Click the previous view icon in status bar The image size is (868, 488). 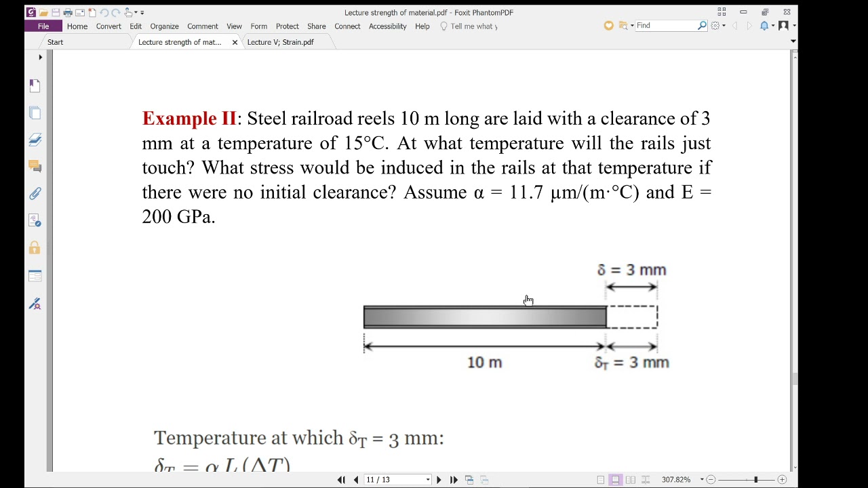(469, 480)
